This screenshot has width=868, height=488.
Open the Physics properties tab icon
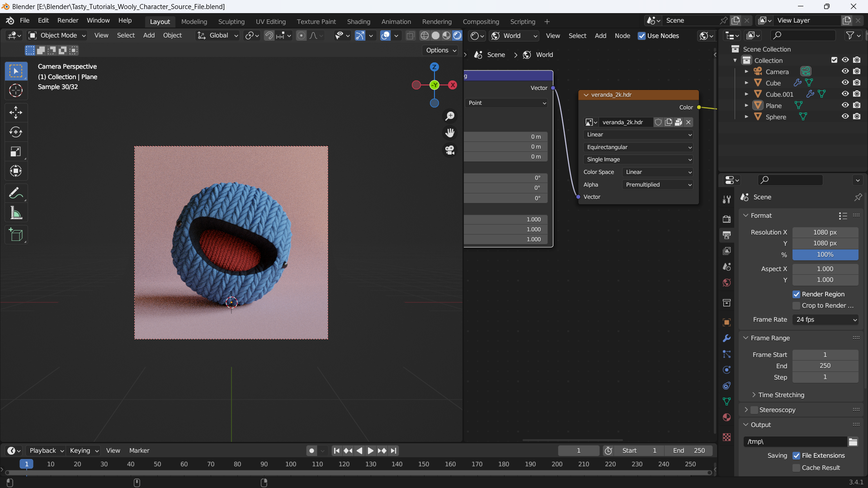pos(726,370)
